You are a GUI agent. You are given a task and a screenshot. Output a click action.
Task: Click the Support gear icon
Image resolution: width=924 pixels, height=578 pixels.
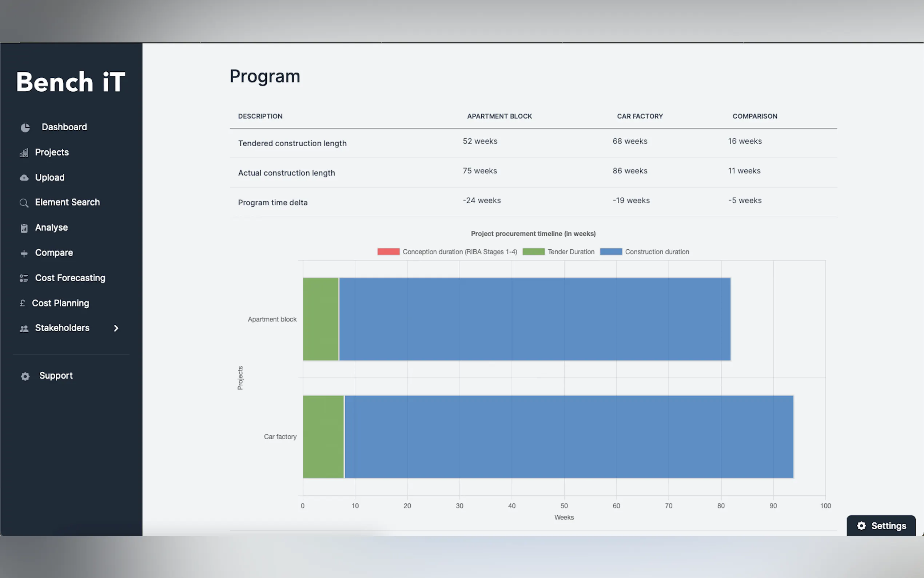25,377
